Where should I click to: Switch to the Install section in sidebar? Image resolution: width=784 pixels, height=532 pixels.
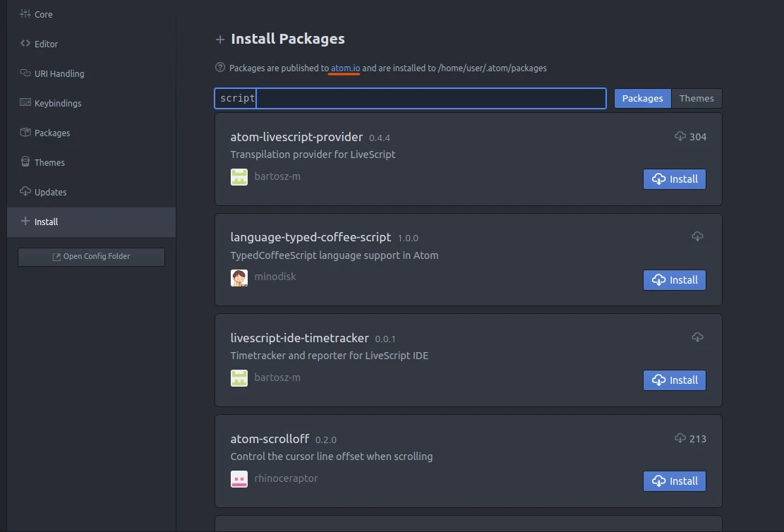tap(47, 222)
